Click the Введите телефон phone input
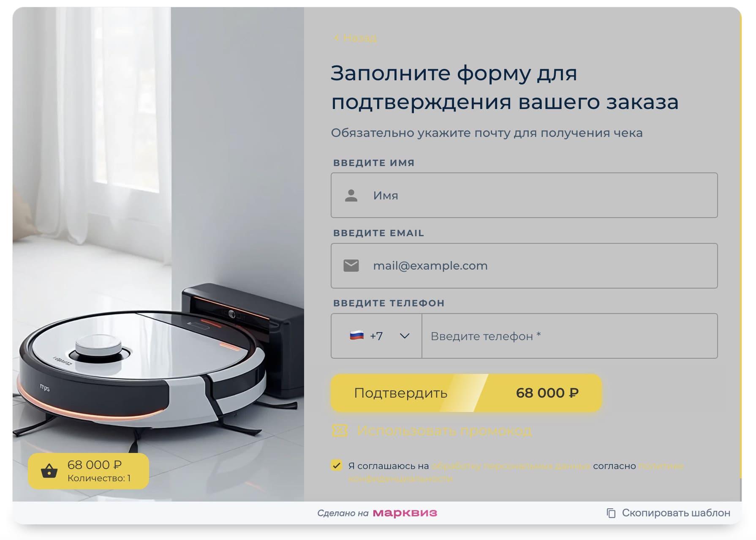 569,336
